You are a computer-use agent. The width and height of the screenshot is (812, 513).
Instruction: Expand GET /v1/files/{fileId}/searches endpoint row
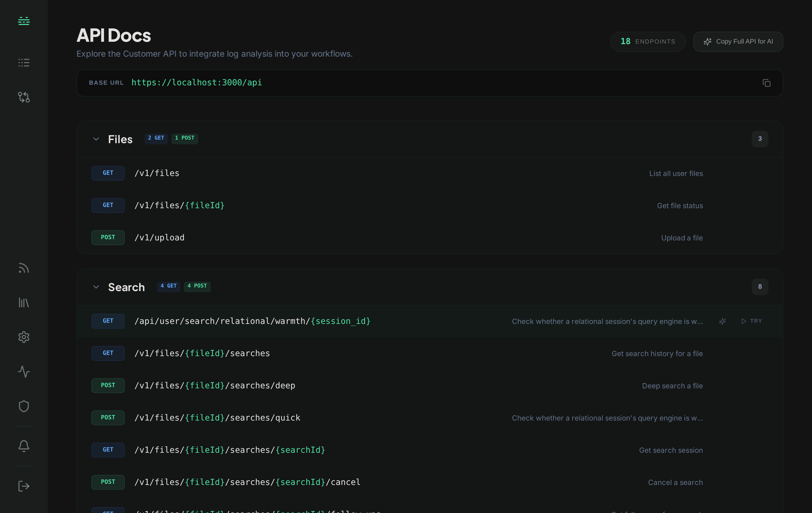coord(430,353)
